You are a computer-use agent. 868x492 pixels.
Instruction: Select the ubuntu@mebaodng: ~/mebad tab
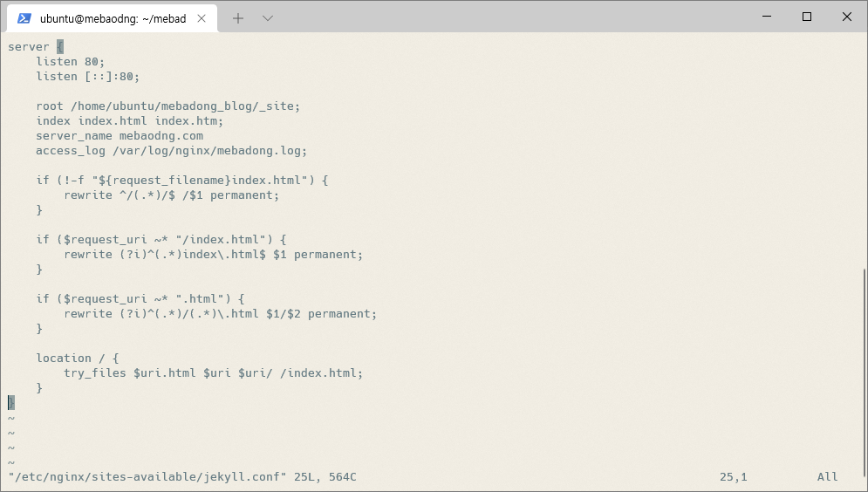coord(113,18)
